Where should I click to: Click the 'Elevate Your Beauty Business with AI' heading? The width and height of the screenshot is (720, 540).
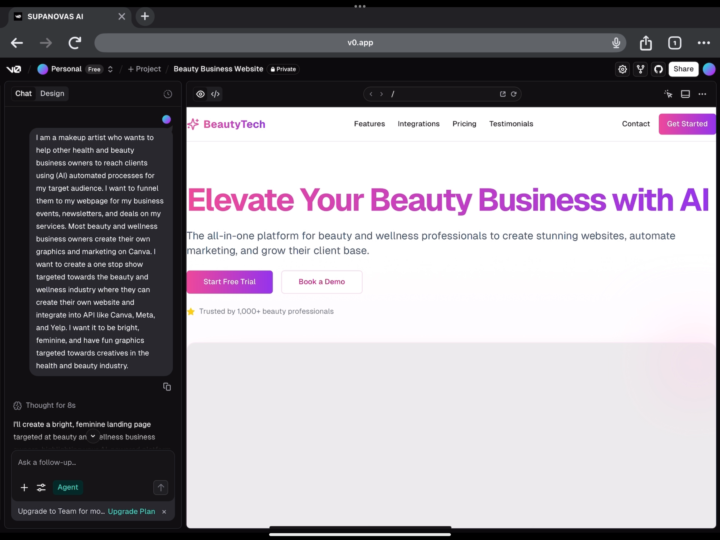(448, 200)
